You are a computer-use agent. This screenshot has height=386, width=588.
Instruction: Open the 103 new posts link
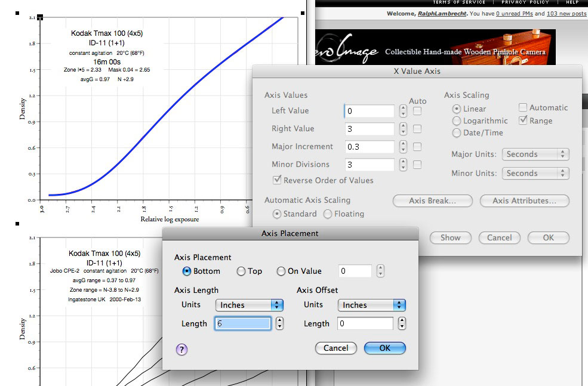tap(567, 14)
